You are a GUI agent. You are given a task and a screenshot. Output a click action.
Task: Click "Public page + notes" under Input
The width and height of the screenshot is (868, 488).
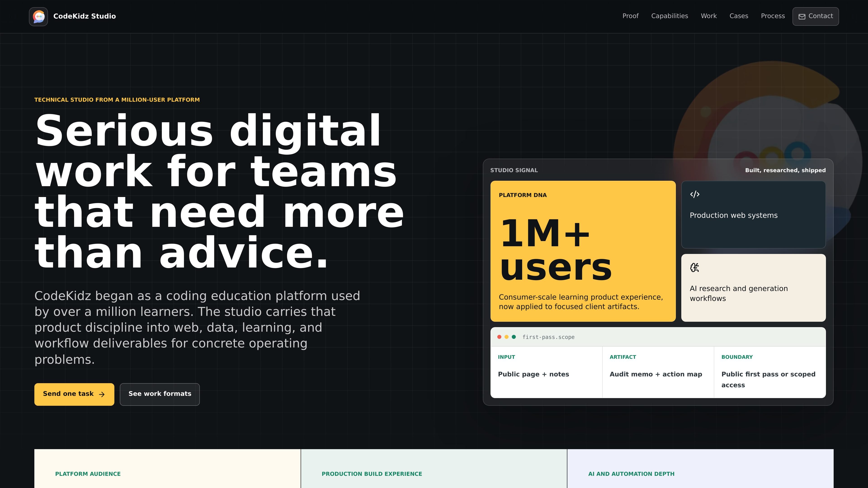tap(533, 374)
